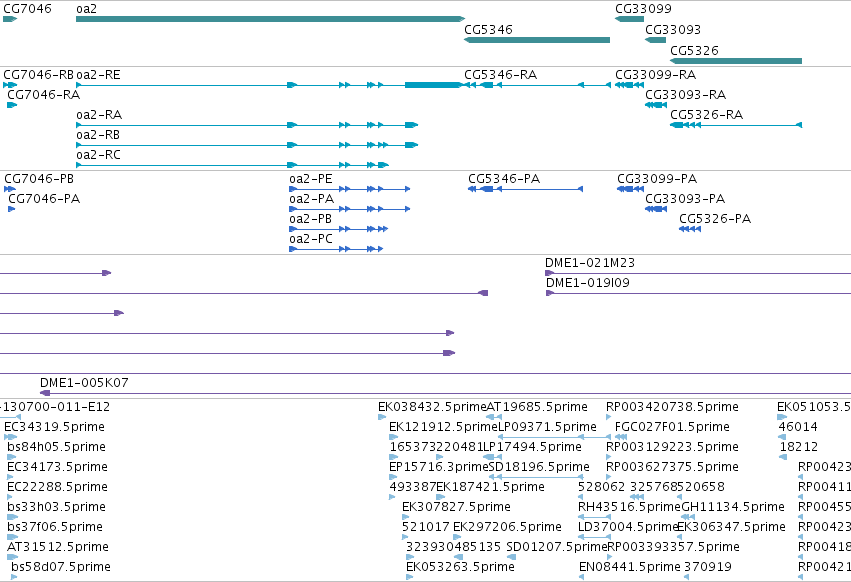851x582 pixels.
Task: Click the CG33099-PA protein label
Action: [x=657, y=179]
